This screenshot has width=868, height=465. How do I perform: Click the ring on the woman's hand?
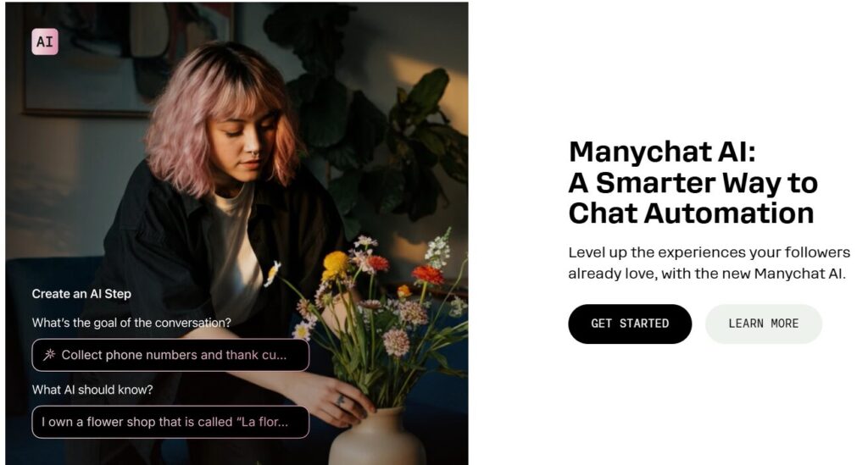(x=341, y=400)
